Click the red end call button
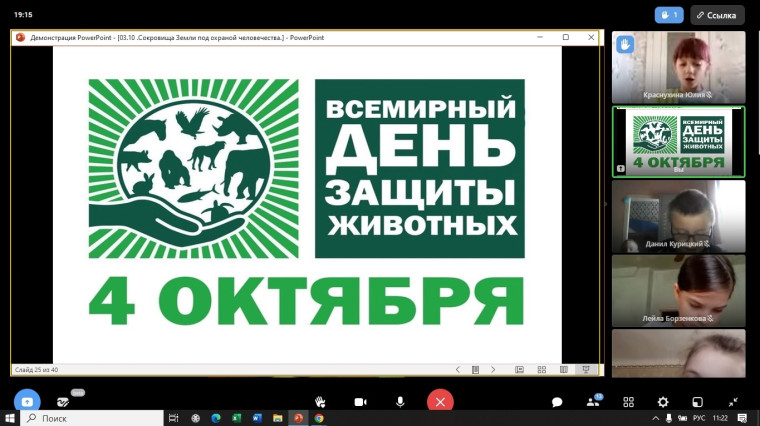This screenshot has width=760, height=426. [440, 401]
